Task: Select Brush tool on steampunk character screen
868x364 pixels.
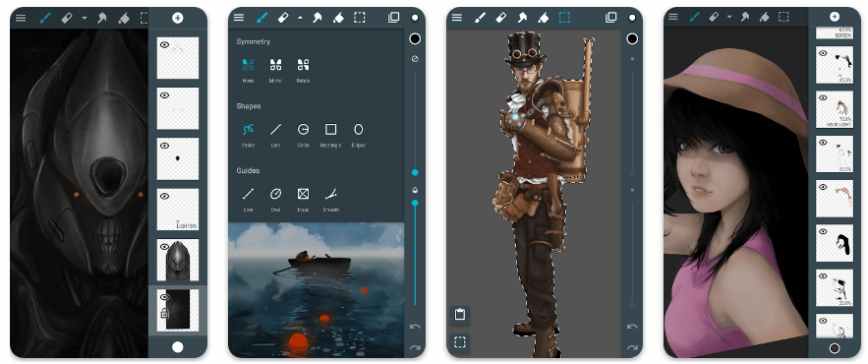Action: click(480, 18)
